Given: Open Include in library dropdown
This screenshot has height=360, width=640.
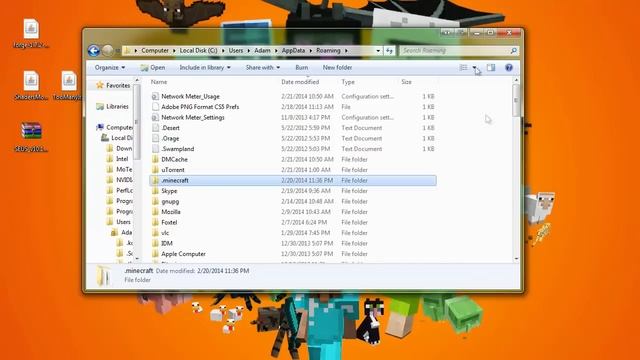Looking at the screenshot, I should click(x=205, y=68).
